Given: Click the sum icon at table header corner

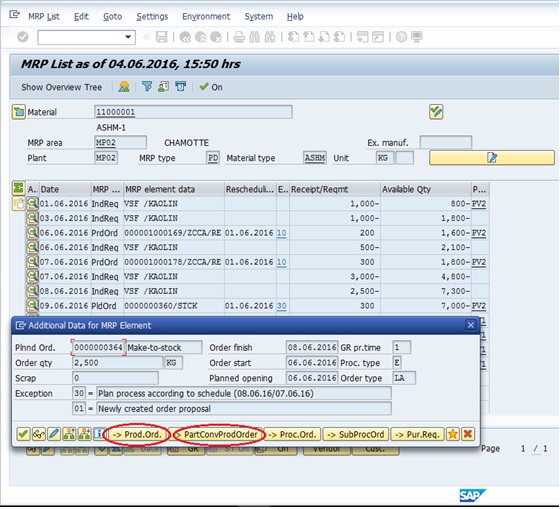Looking at the screenshot, I should [x=18, y=188].
